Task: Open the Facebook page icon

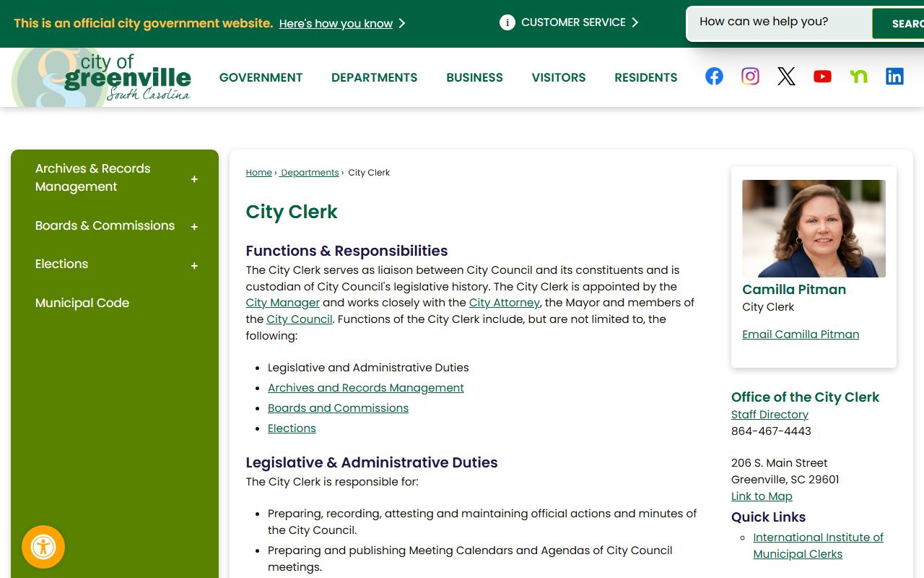Action: point(714,76)
